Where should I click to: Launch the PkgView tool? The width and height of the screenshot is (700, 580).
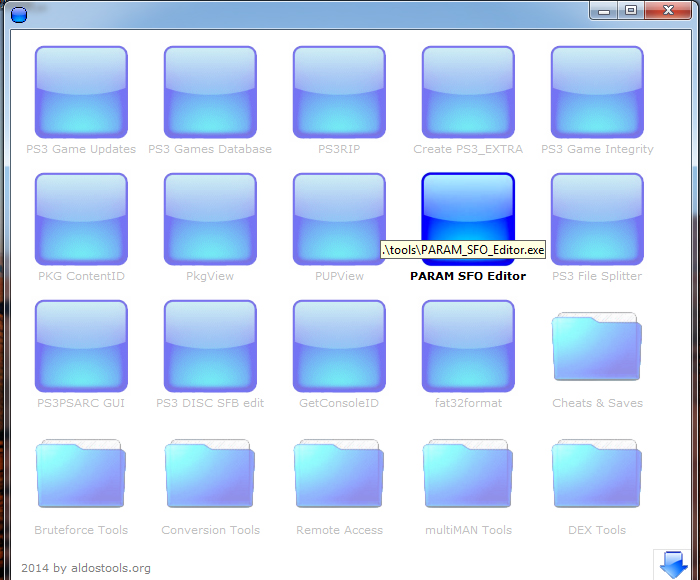tap(210, 219)
